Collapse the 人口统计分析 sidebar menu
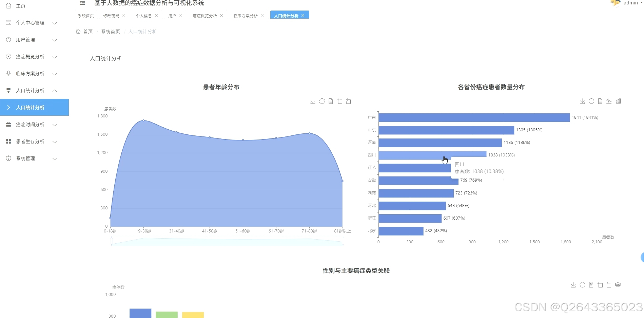The width and height of the screenshot is (644, 318). [31, 90]
